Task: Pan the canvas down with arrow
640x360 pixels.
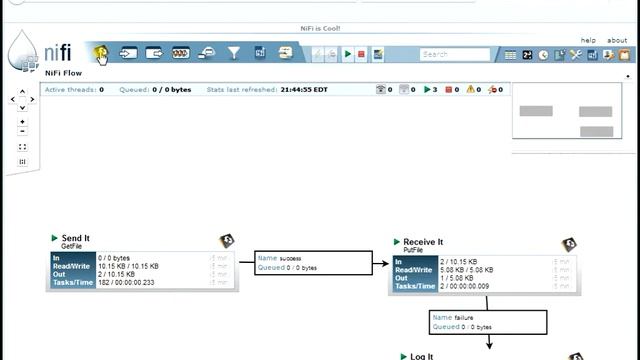Action: click(22, 108)
